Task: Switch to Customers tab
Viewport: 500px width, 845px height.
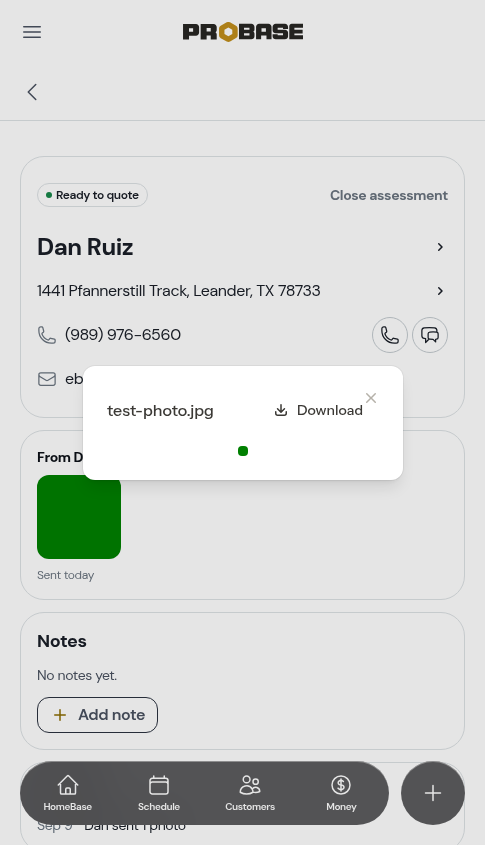Action: pos(250,793)
